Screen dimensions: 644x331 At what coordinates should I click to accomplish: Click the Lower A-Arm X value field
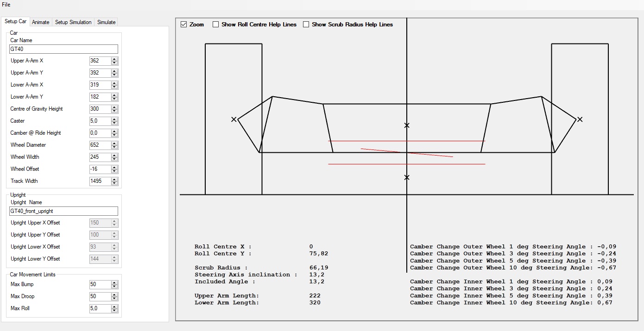[100, 85]
